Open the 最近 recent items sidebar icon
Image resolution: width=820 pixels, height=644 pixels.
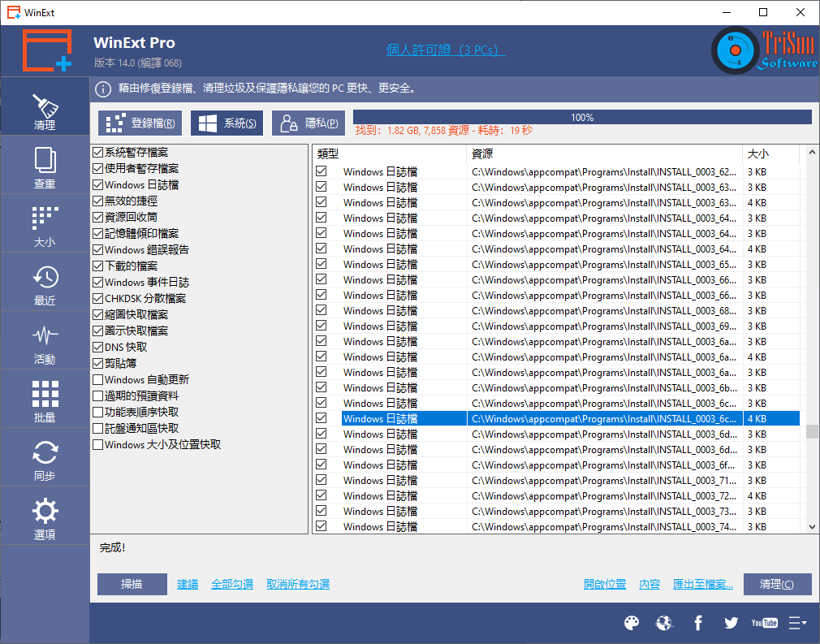pos(45,283)
